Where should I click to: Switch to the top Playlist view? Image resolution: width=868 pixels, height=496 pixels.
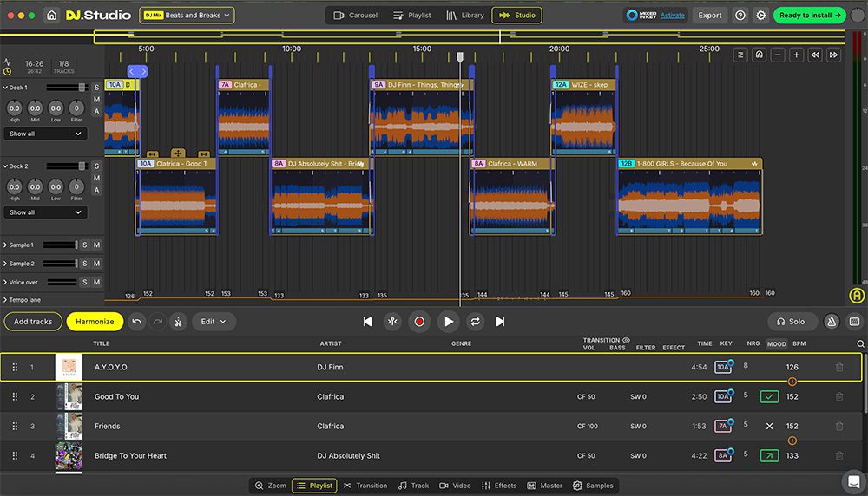click(x=411, y=16)
